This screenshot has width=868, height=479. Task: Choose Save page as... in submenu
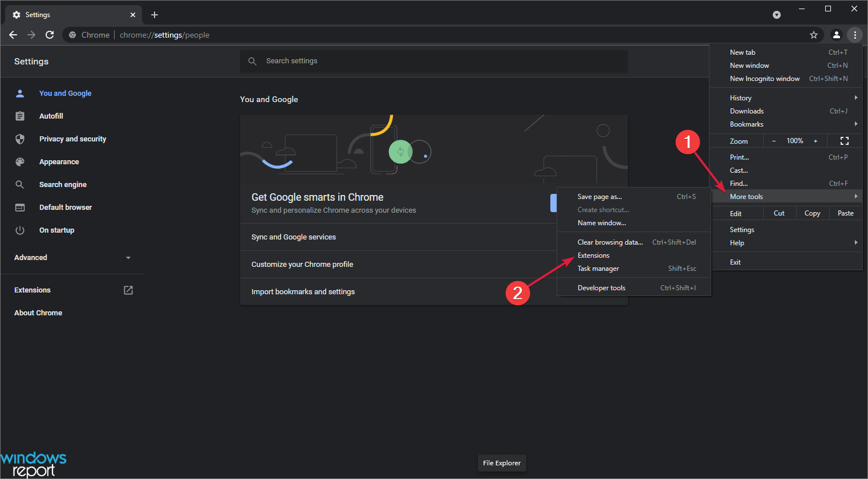tap(634, 197)
